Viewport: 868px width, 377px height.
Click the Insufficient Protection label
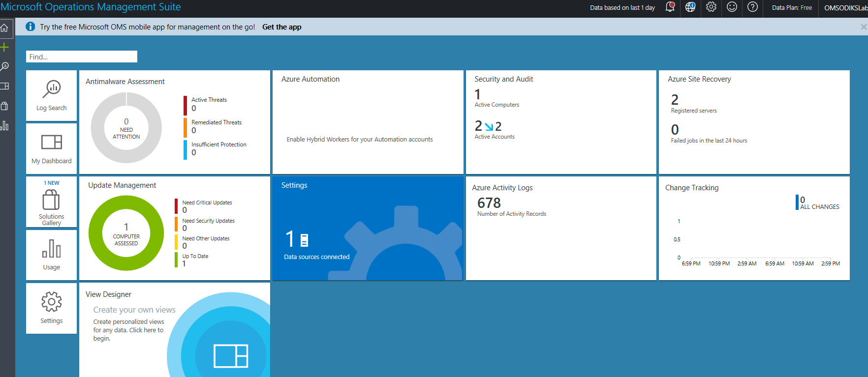tap(219, 145)
